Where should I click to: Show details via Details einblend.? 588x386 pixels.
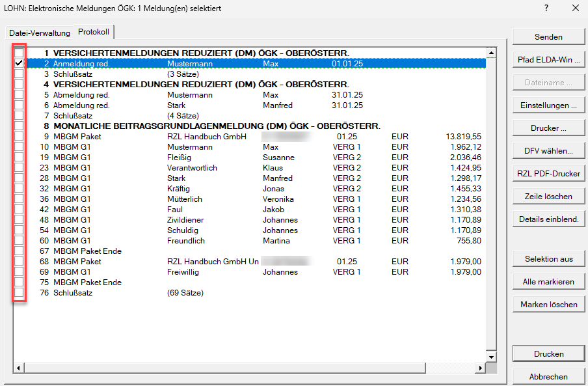(548, 219)
